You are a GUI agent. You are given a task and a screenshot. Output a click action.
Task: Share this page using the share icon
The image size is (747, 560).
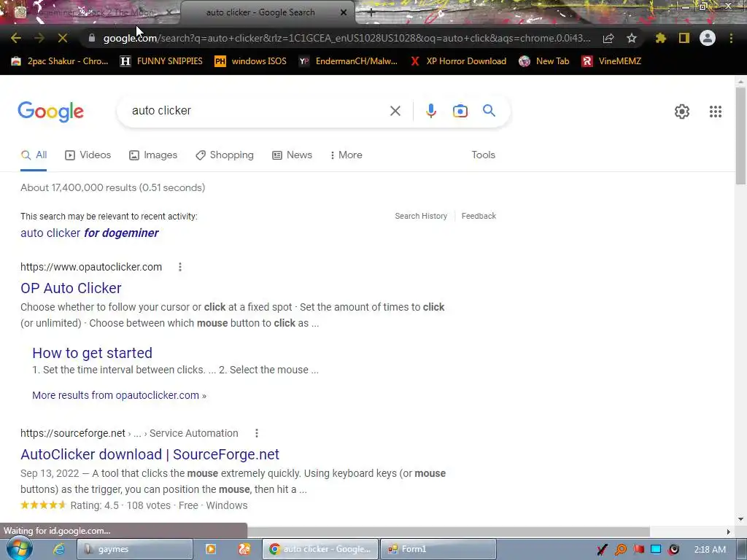tap(608, 38)
